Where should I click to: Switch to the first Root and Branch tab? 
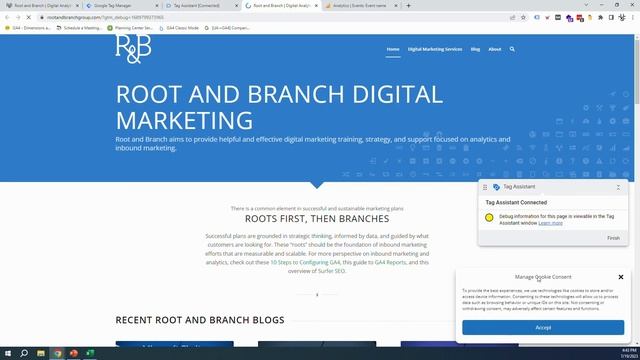[42, 6]
